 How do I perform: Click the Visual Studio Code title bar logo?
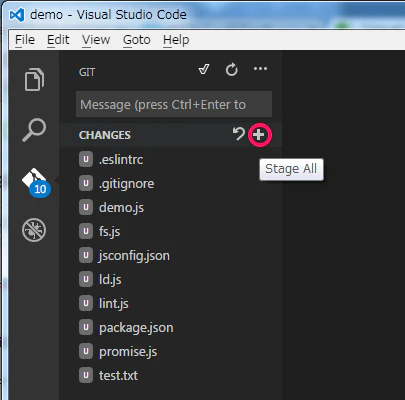pos(17,15)
